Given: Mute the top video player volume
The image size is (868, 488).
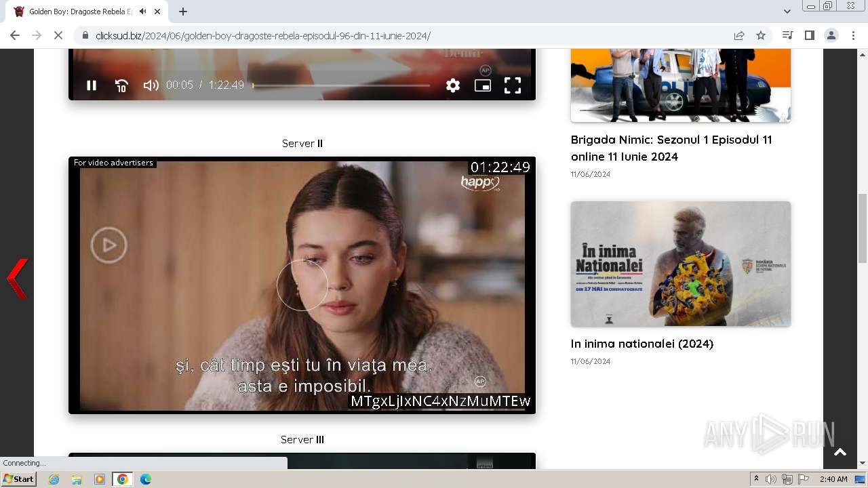Looking at the screenshot, I should coord(151,85).
